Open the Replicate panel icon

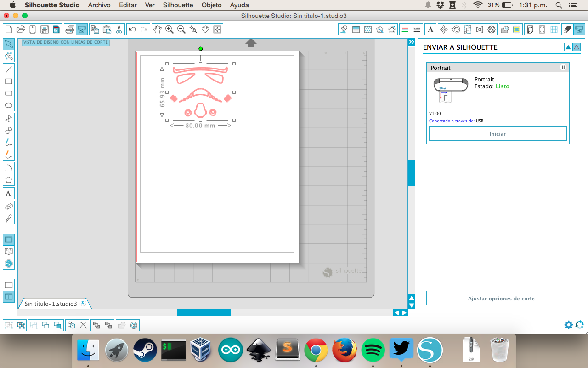tap(492, 29)
